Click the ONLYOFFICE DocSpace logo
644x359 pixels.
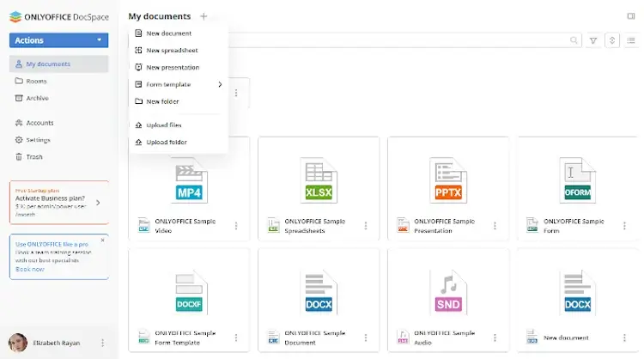[58, 17]
